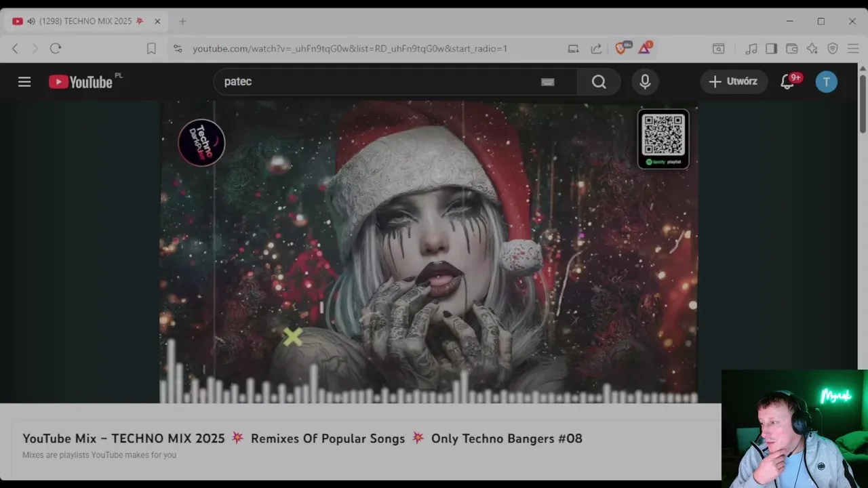
Task: Select the TECHNO MIX 2025 browser tab
Action: click(x=86, y=21)
